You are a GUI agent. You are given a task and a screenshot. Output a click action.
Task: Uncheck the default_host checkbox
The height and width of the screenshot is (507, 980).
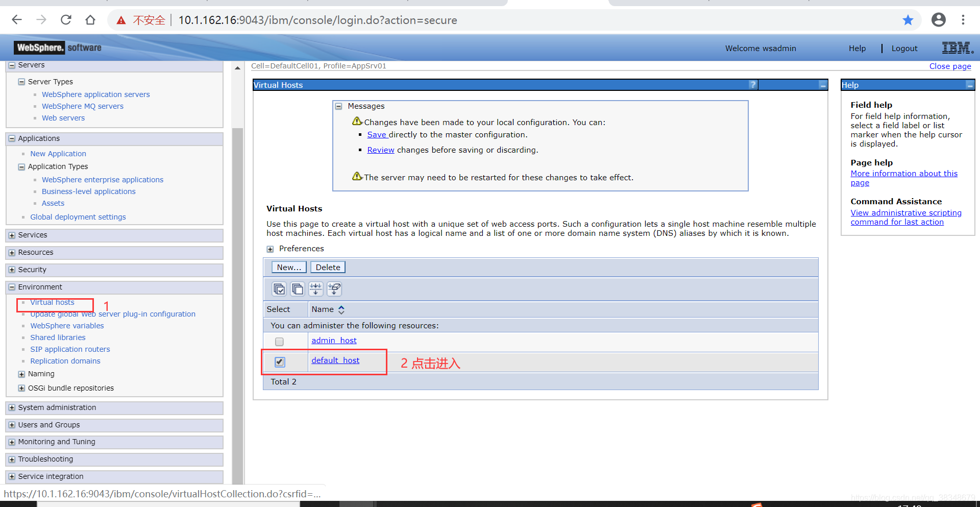click(280, 362)
